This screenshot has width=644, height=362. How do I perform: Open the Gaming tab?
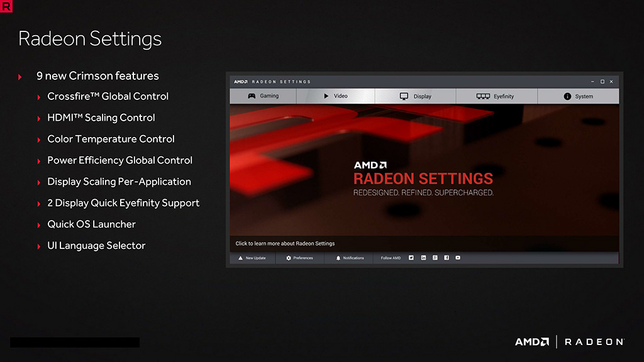coord(263,96)
